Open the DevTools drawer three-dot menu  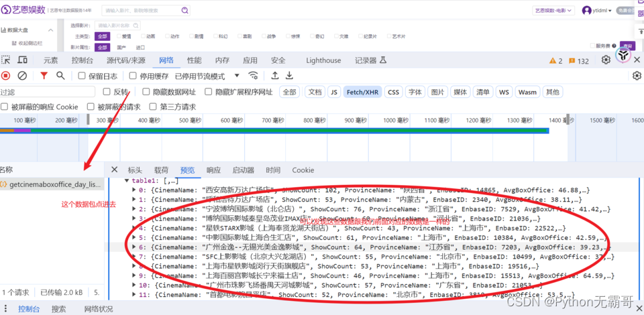5,309
